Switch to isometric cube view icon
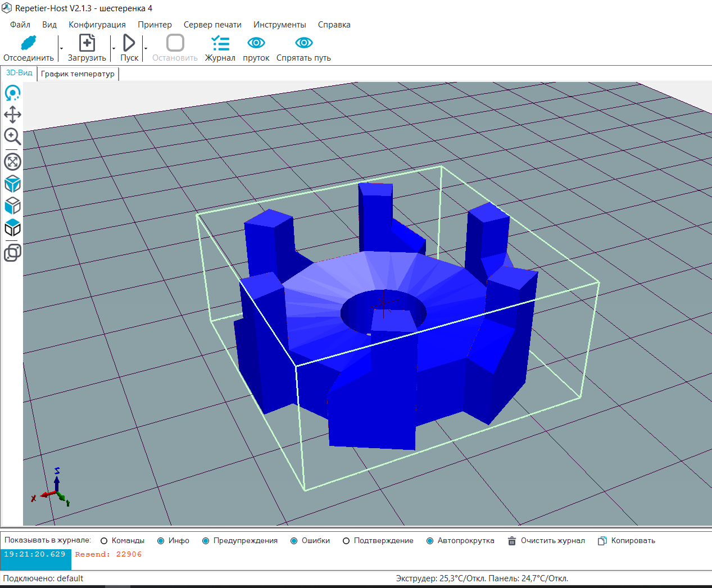The image size is (712, 588). pyautogui.click(x=12, y=184)
